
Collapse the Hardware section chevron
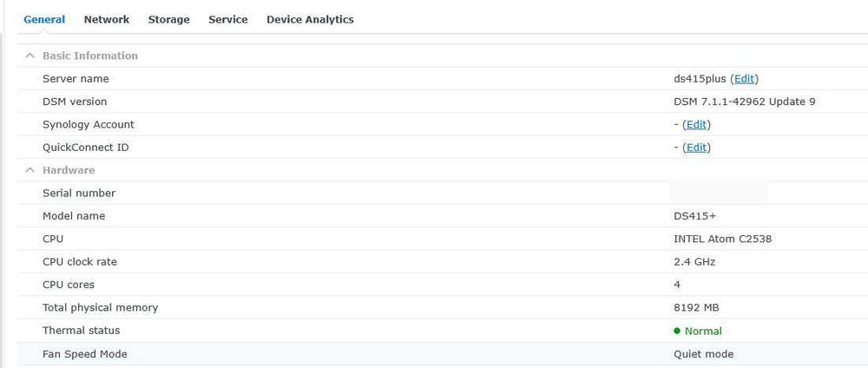coord(30,170)
